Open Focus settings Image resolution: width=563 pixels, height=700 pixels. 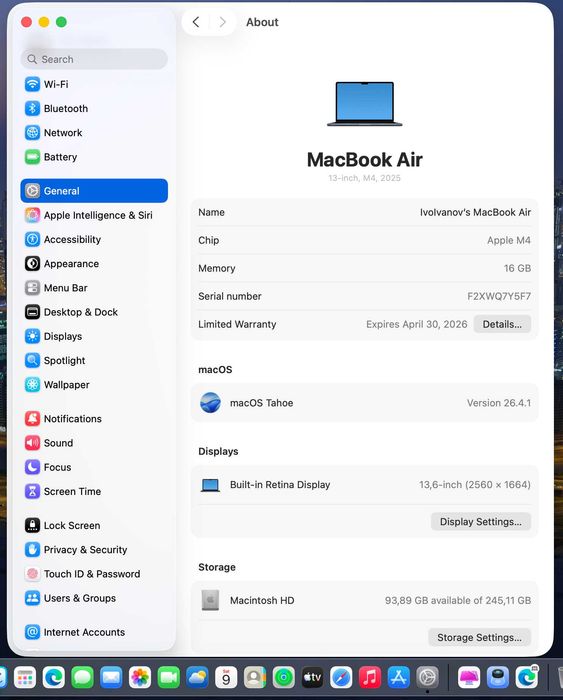point(94,467)
